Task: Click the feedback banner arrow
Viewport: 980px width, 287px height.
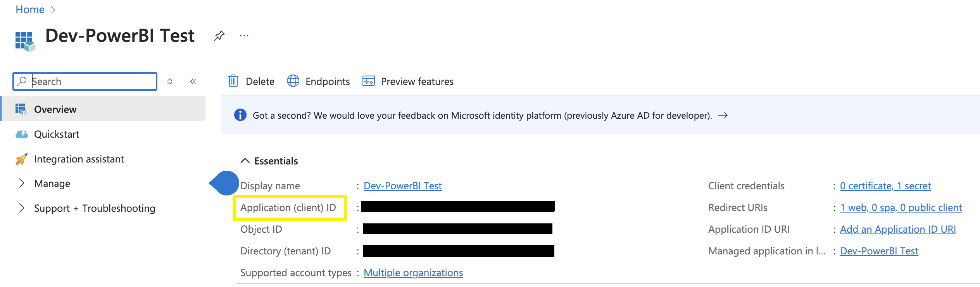Action: click(x=723, y=116)
